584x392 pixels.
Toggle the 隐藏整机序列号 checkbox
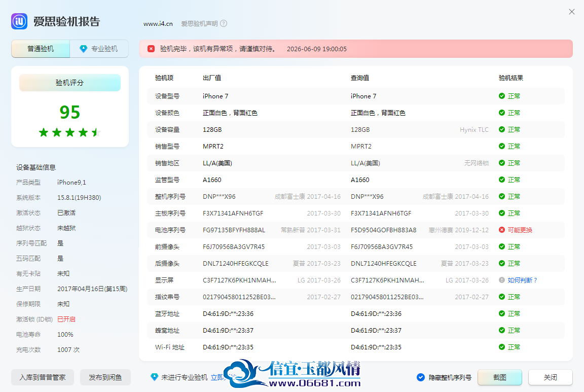click(x=420, y=377)
